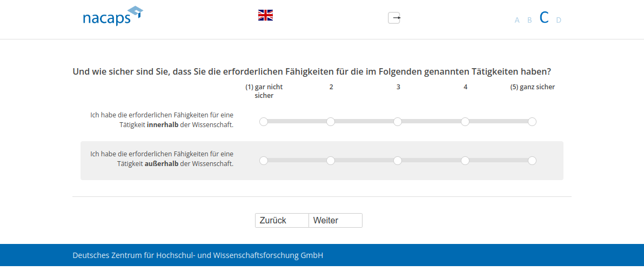Select rating 4 for außerhalb der Wissenschaft
644x271 pixels.
[x=465, y=161]
